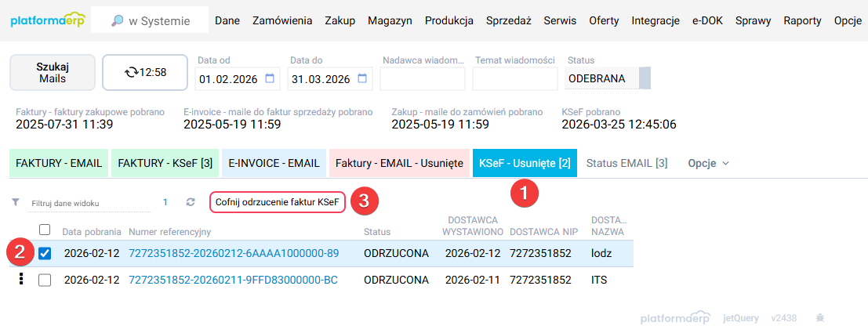Sort by DOSTAWCA WYSTAWIONO column header
The height and width of the screenshot is (333, 868).
472,225
